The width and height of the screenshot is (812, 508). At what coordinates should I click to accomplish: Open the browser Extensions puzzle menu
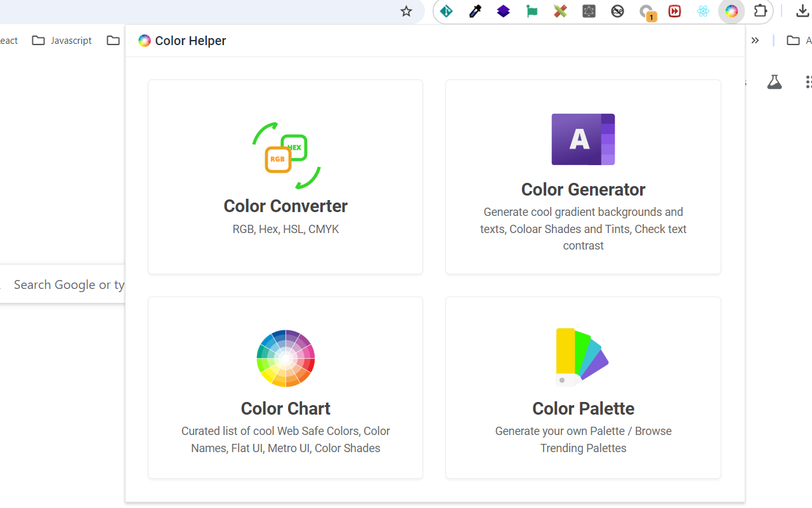[760, 11]
